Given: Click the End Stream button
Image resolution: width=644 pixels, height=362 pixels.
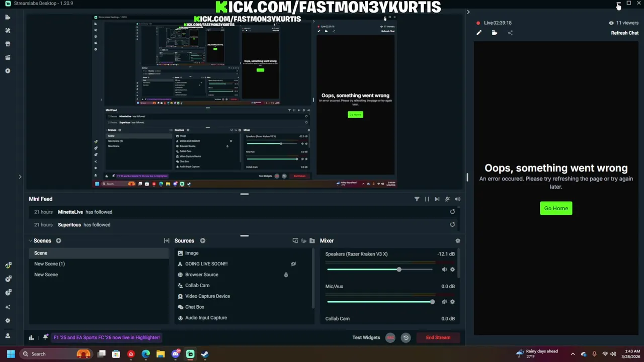Looking at the screenshot, I should 438,337.
